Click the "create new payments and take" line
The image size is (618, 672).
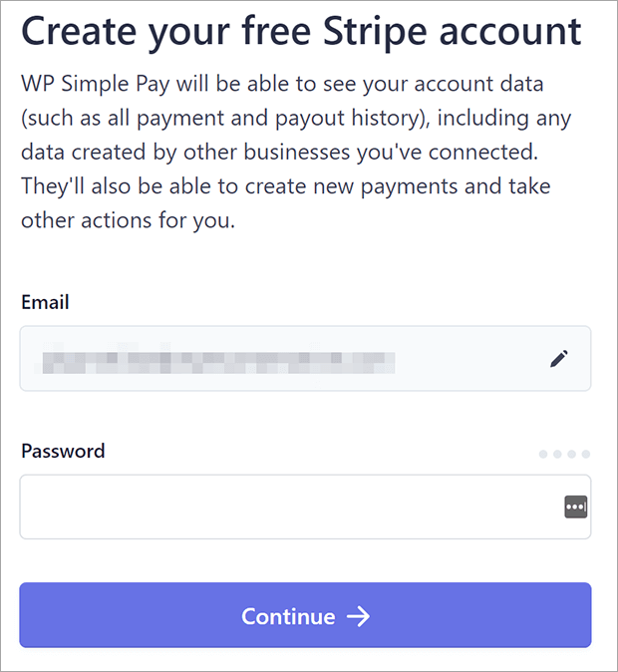coord(398,186)
